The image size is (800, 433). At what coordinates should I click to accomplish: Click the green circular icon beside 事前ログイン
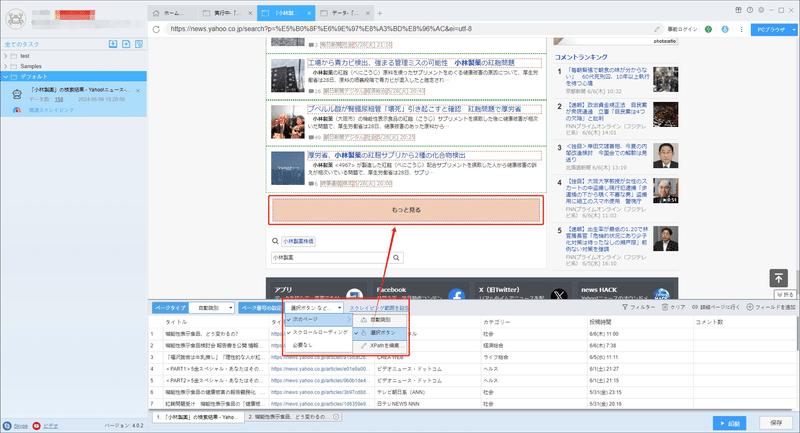coord(708,29)
